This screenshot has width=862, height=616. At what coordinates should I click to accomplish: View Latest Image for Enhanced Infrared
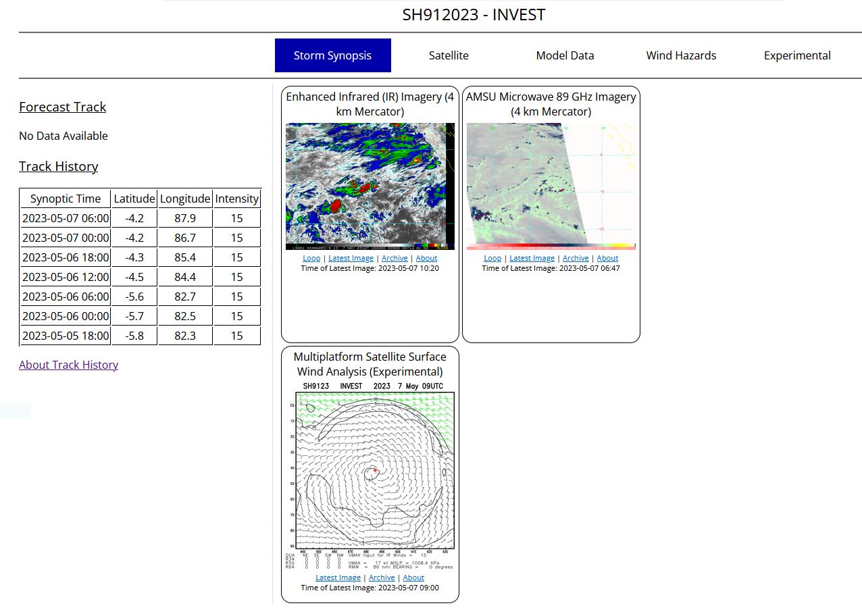point(351,258)
